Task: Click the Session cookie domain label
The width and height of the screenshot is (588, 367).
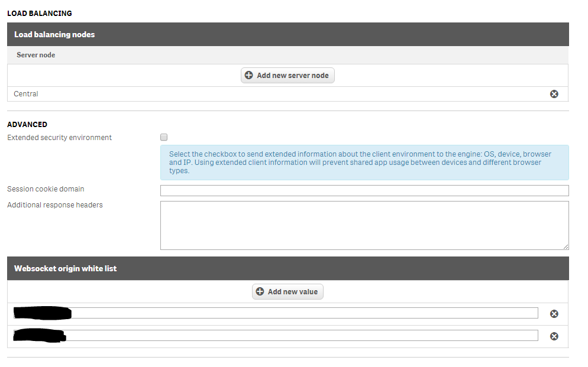Action: 46,189
